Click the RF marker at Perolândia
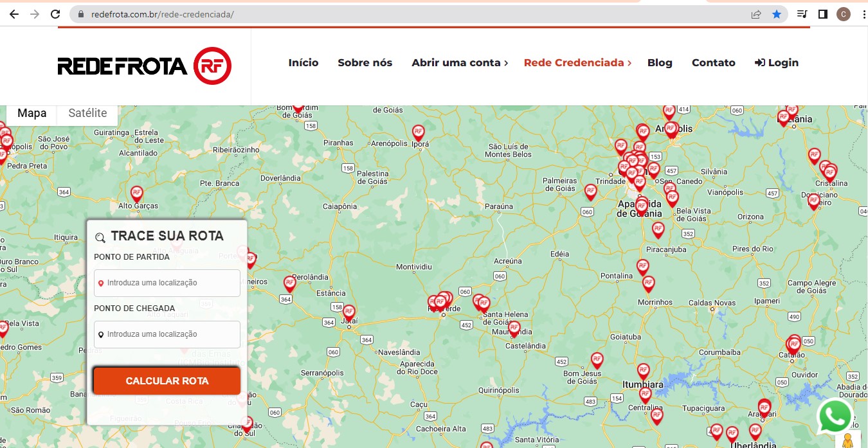The width and height of the screenshot is (868, 448). pyautogui.click(x=289, y=284)
